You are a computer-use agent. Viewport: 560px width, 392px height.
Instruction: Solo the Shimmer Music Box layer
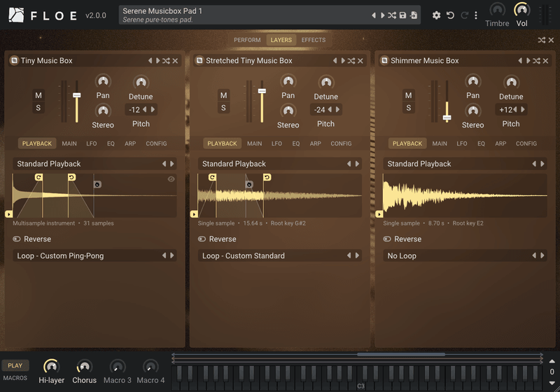[x=409, y=108]
